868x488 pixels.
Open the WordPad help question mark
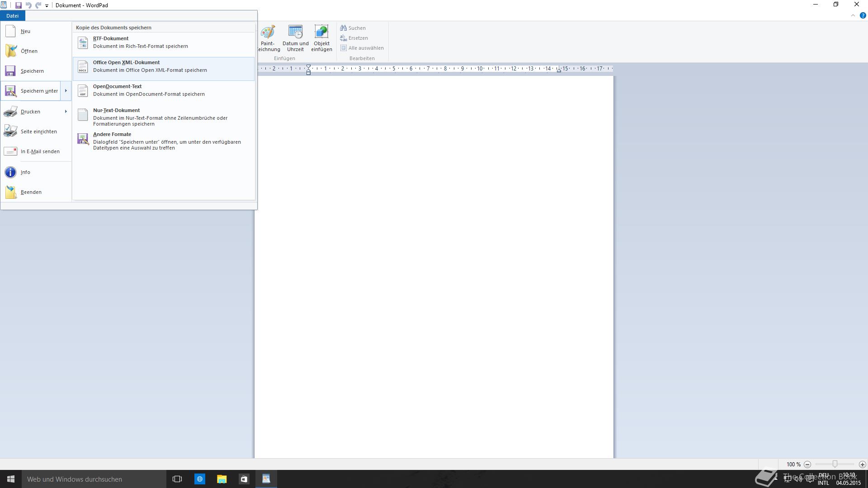(863, 15)
